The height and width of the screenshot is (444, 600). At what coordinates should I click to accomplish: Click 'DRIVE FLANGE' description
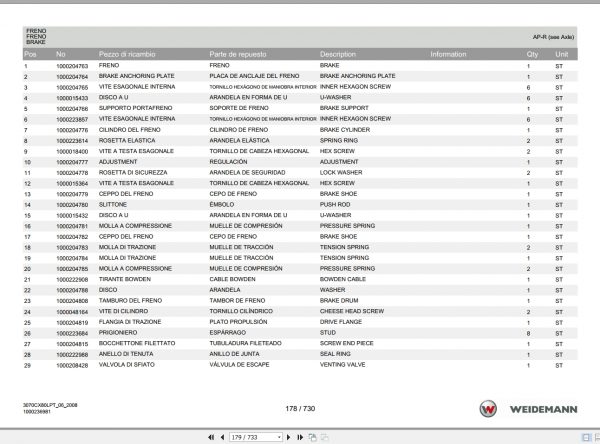coord(341,322)
